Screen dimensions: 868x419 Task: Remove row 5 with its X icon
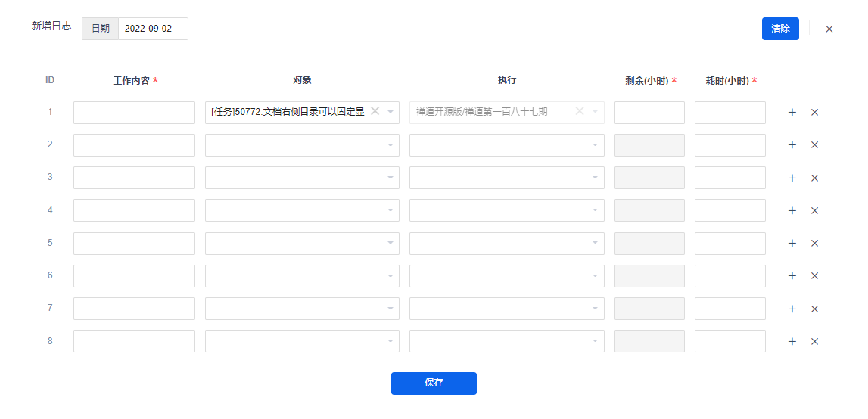point(814,243)
